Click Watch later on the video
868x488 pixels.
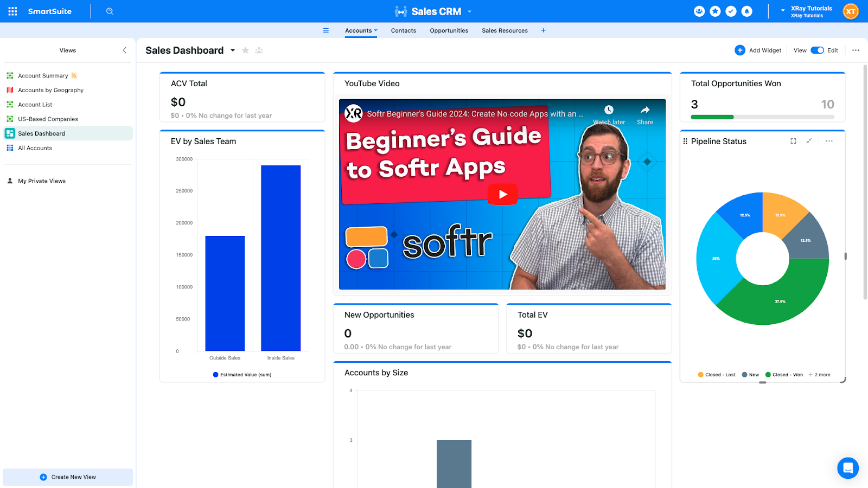[x=609, y=115]
